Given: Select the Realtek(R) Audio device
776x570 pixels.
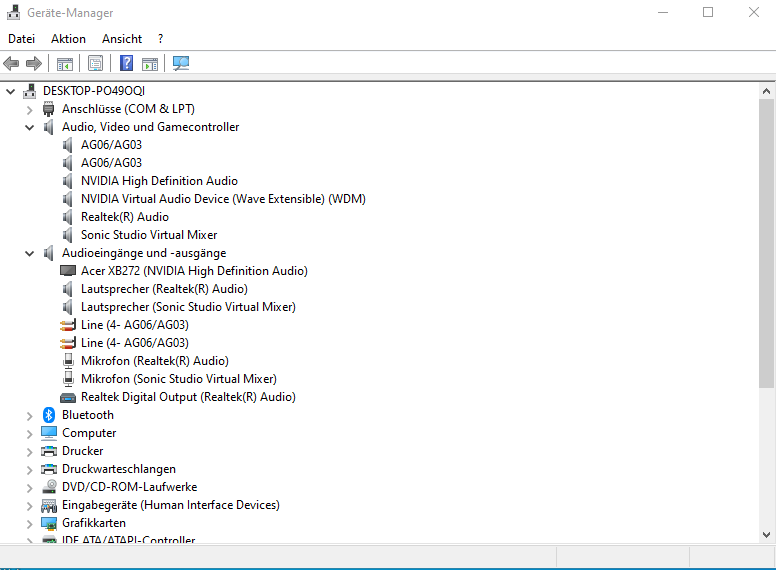Looking at the screenshot, I should pos(125,217).
